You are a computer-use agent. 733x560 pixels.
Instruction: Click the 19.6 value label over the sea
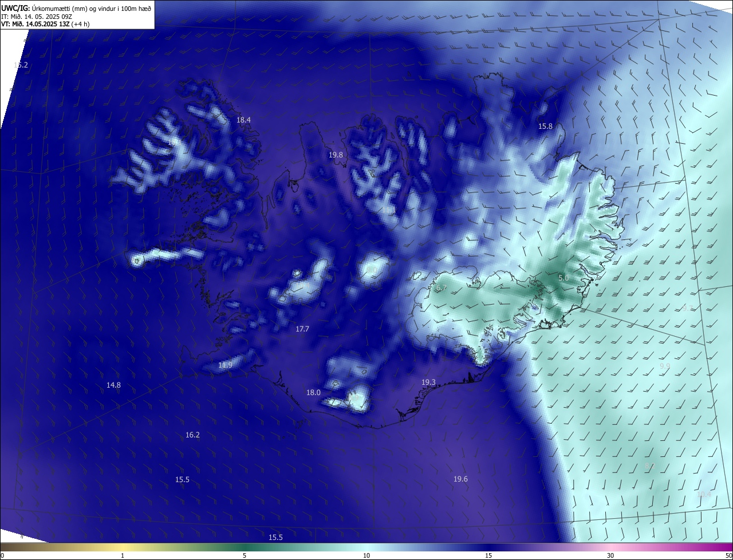(x=460, y=479)
